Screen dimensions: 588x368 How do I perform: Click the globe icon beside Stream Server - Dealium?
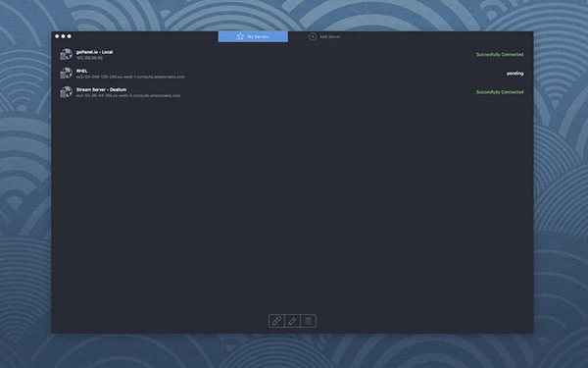point(66,91)
